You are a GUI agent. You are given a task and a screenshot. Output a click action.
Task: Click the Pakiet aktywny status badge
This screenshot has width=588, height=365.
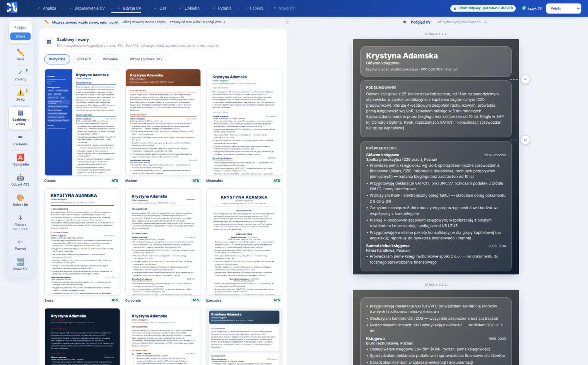tap(483, 8)
